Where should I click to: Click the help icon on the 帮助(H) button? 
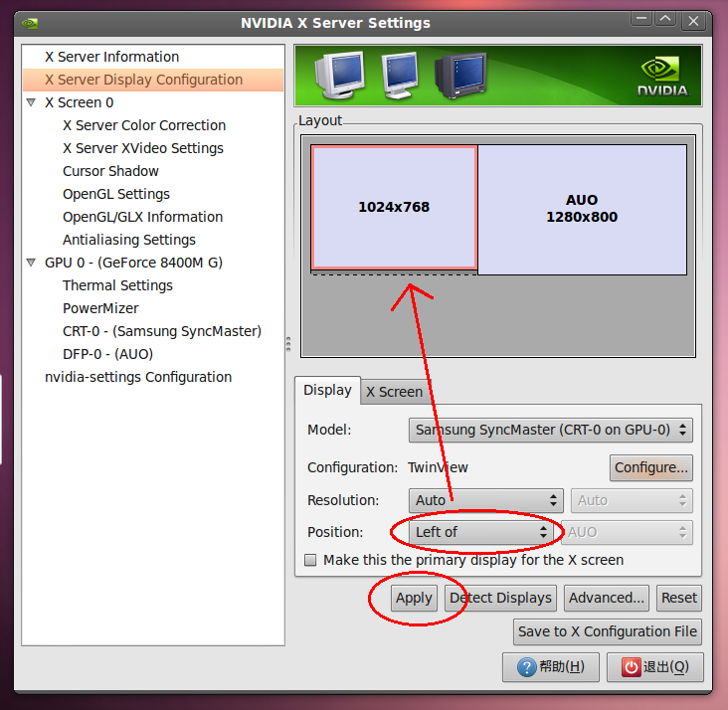click(x=526, y=667)
